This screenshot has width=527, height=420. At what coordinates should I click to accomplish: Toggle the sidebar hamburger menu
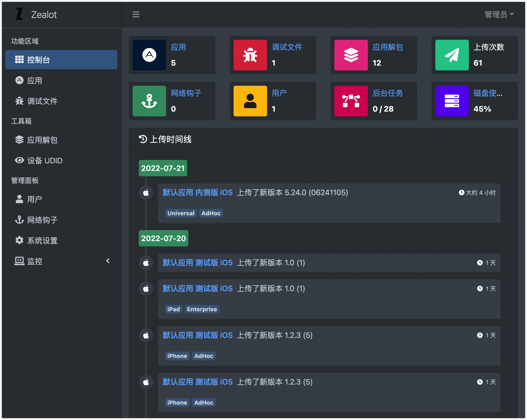tap(136, 14)
